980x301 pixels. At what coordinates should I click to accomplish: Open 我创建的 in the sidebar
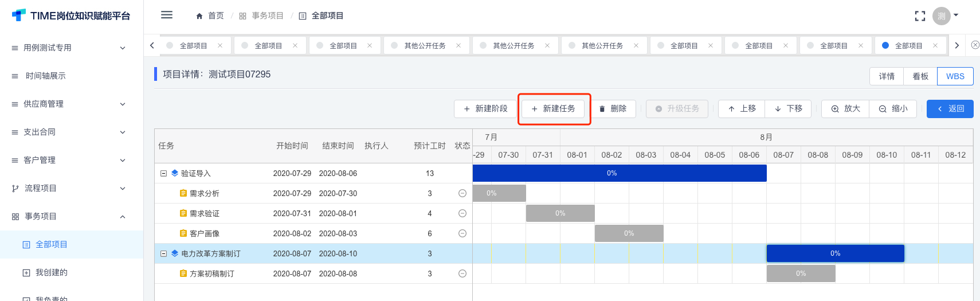(x=52, y=273)
